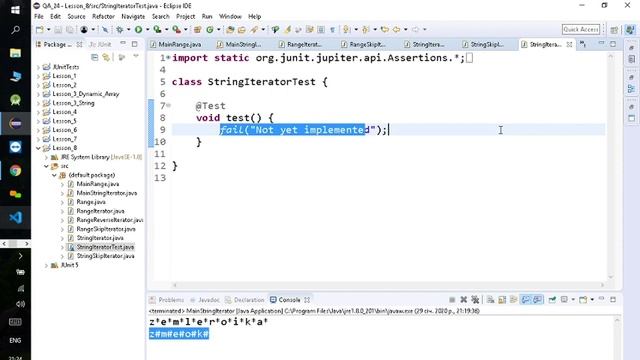Click the Collapse All icon in Package Explorer
The image size is (640, 360).
94,57
